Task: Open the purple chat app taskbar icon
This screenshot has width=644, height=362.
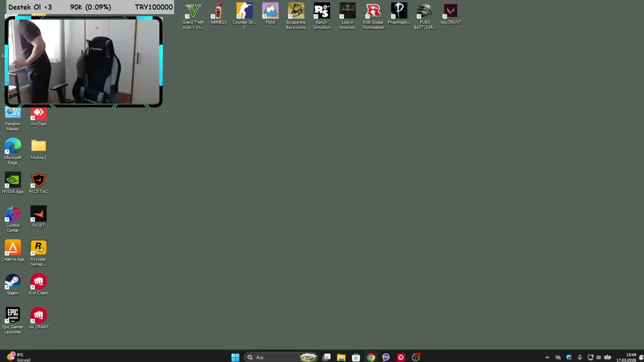Action: 386,357
